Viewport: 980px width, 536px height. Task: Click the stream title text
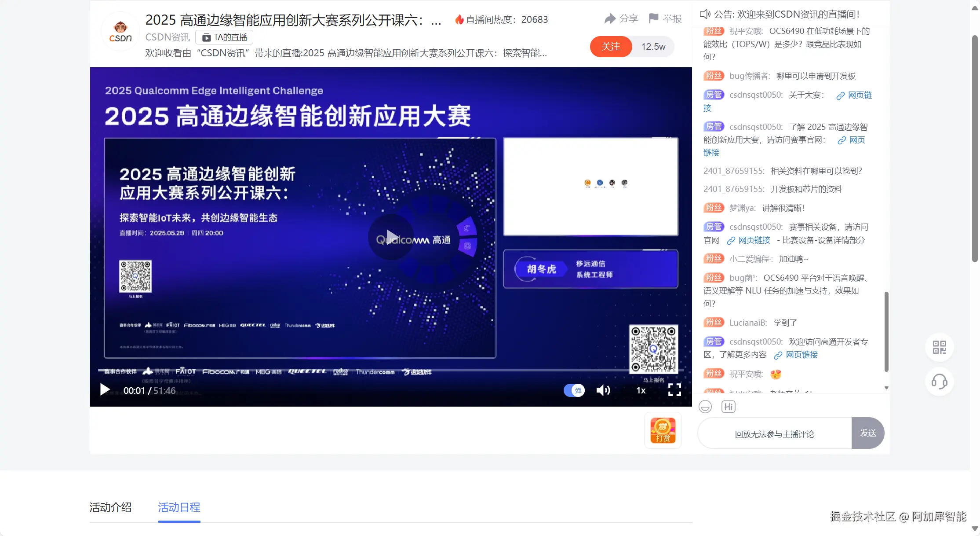pyautogui.click(x=293, y=20)
